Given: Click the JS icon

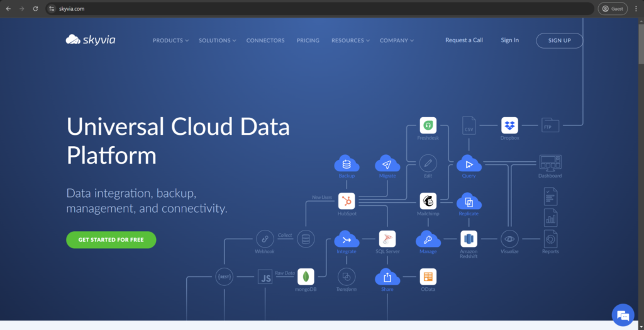Looking at the screenshot, I should point(265,277).
